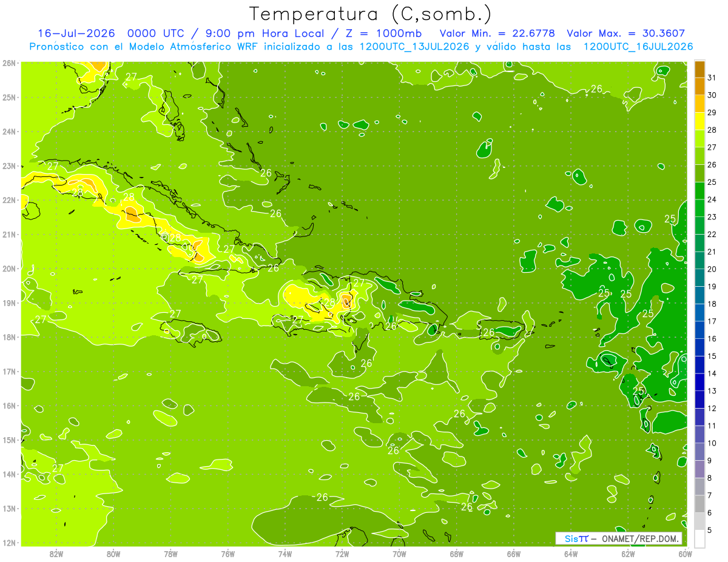Click the colorbar swatch between 12 and 13
Screen dimensions: 728x562
click(x=699, y=399)
